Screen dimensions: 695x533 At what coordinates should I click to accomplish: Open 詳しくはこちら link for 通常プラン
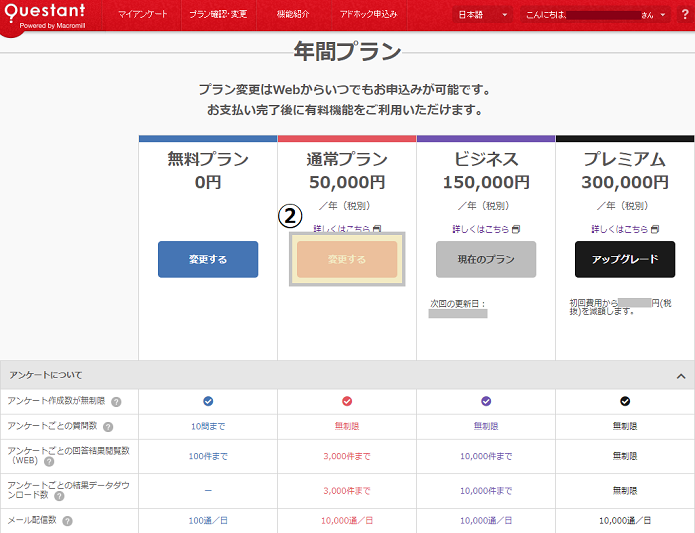(x=342, y=229)
